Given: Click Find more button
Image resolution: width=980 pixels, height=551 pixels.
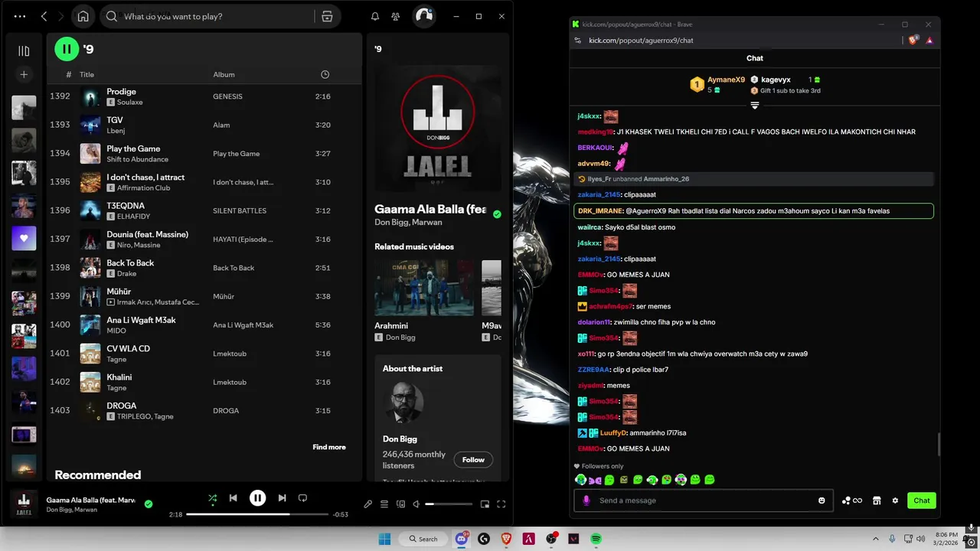Looking at the screenshot, I should (x=329, y=447).
